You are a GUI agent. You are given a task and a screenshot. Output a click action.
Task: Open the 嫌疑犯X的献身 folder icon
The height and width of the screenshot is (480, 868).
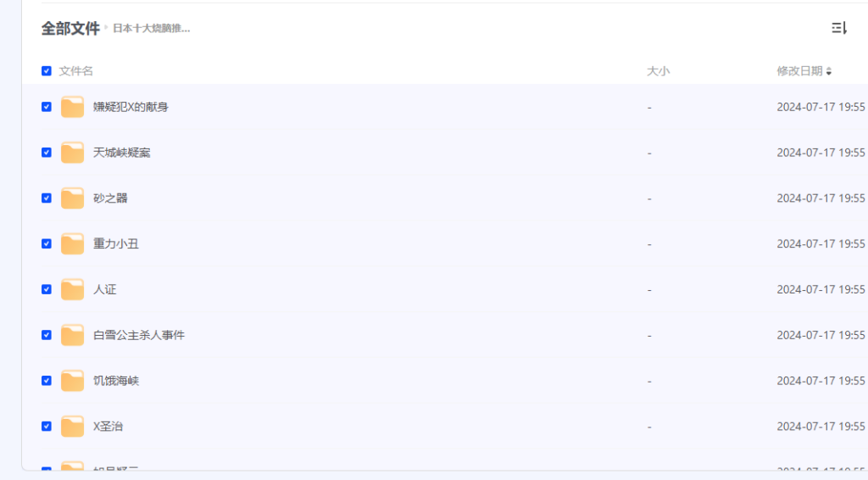click(x=72, y=107)
